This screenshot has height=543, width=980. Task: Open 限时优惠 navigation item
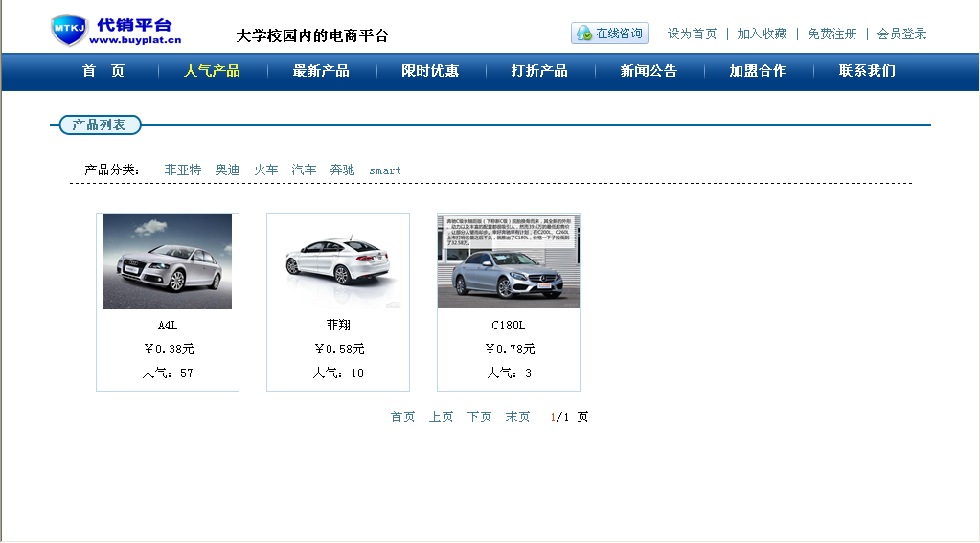tap(430, 71)
